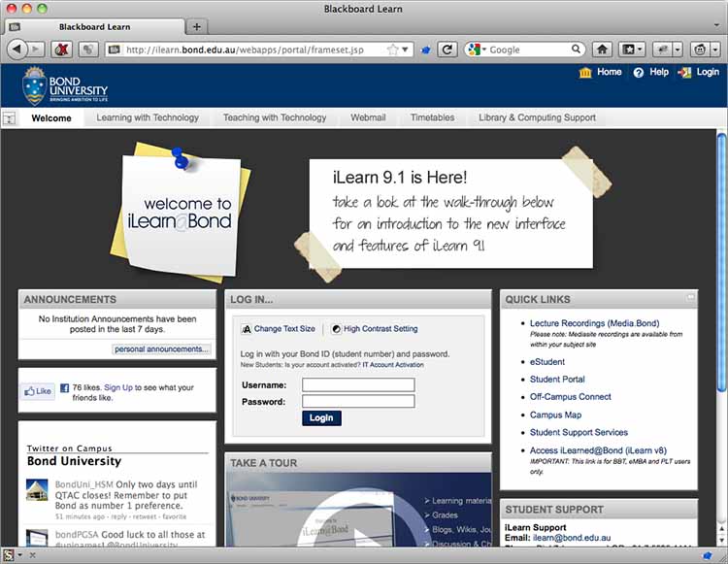Open the Webmail tab

(368, 117)
